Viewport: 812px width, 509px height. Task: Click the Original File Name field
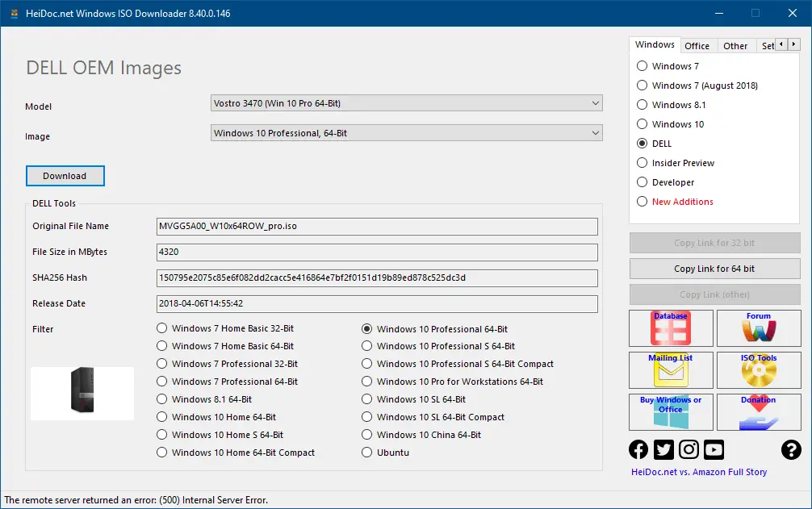click(377, 227)
